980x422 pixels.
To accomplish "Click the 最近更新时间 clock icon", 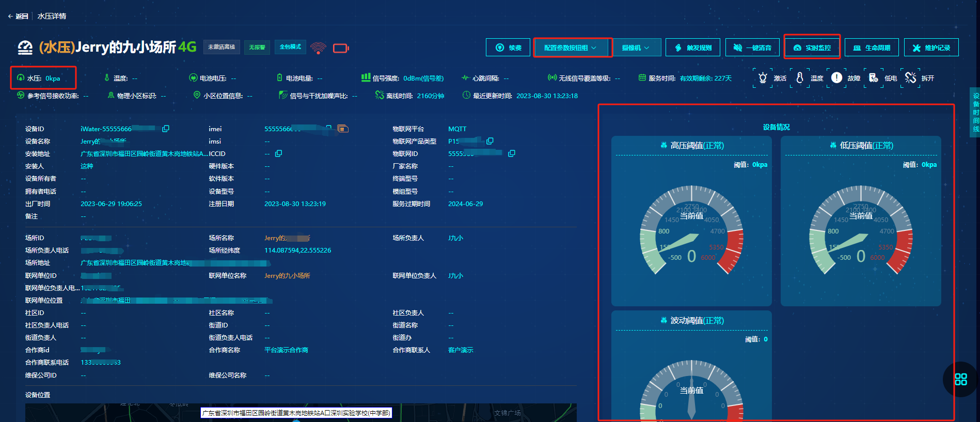I will (466, 95).
